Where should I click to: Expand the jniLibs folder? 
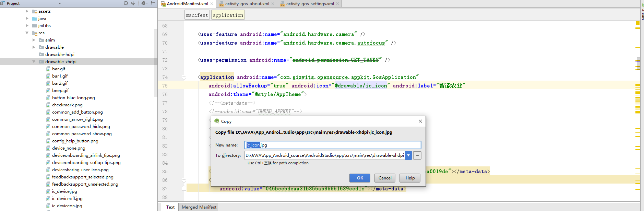27,25
